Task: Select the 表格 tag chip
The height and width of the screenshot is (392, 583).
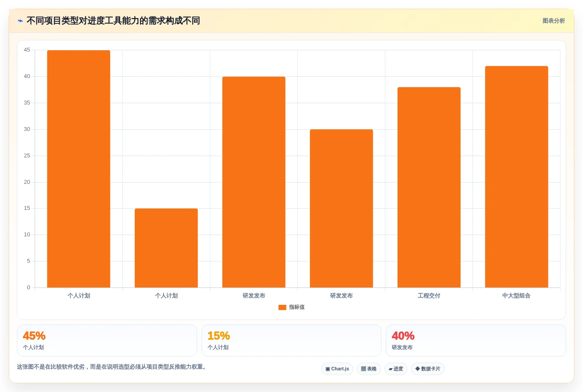Action: (369, 369)
